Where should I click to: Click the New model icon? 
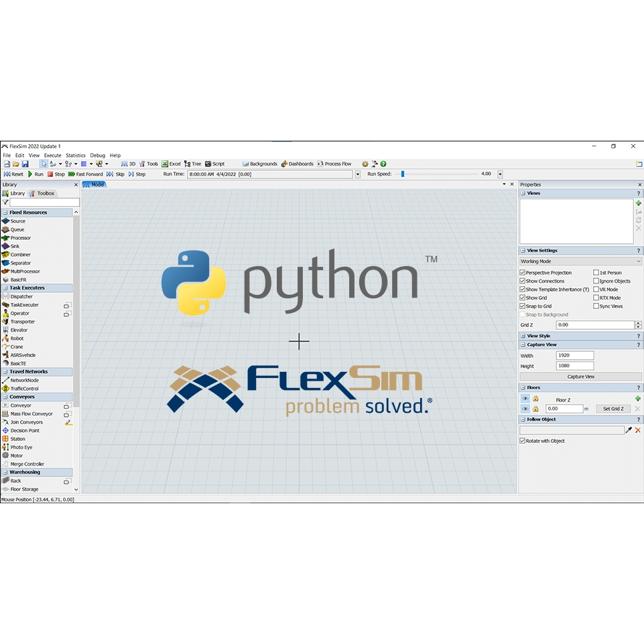[x=7, y=164]
